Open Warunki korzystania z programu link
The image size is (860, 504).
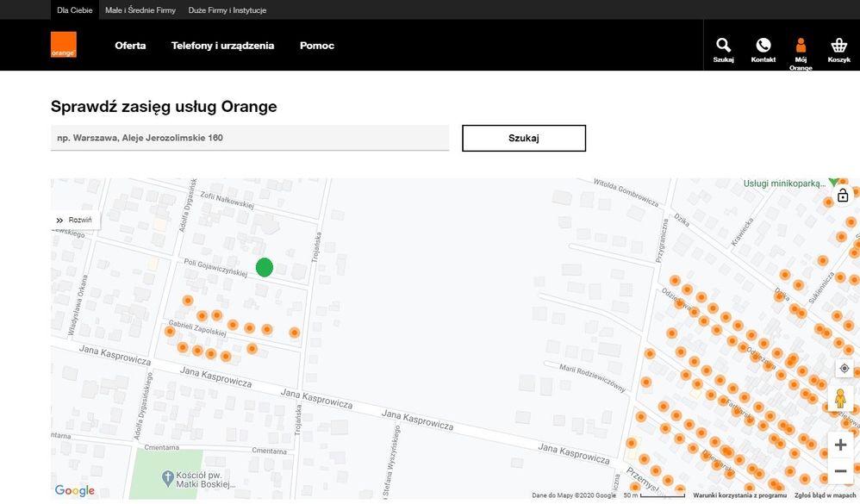739,495
